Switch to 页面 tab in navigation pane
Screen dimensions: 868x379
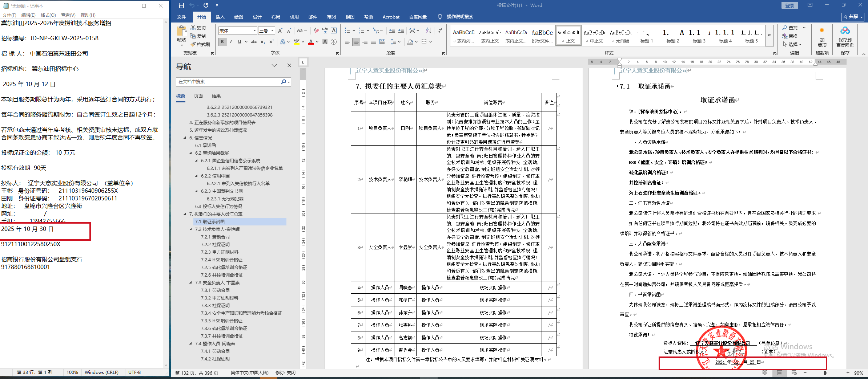coord(198,96)
